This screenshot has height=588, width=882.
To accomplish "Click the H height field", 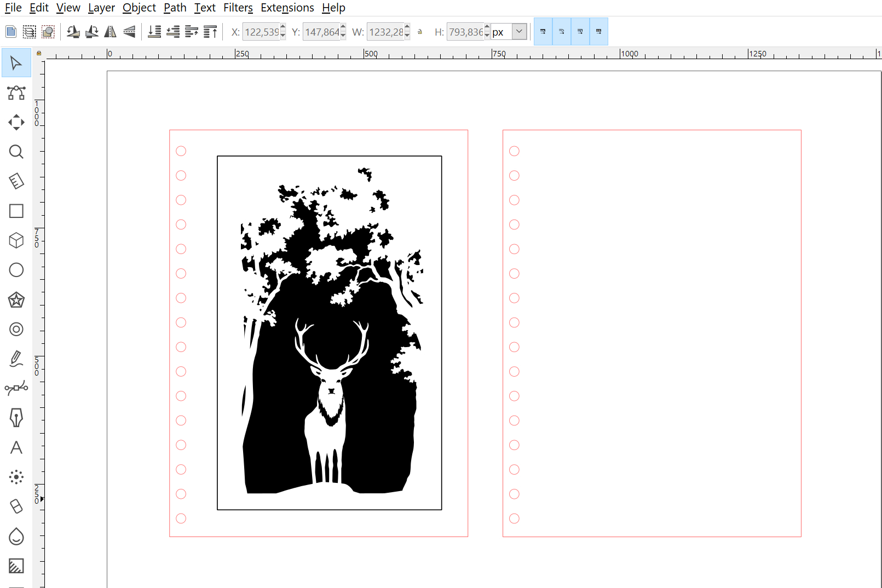I will click(466, 32).
